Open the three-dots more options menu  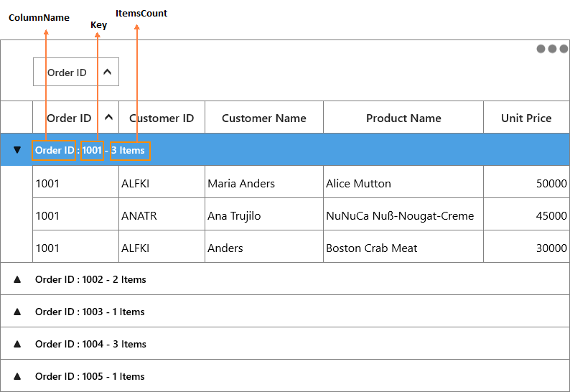tap(552, 49)
